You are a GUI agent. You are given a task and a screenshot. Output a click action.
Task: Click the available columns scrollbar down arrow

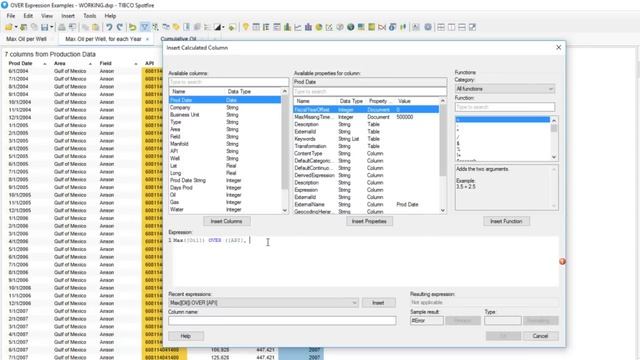(x=284, y=210)
